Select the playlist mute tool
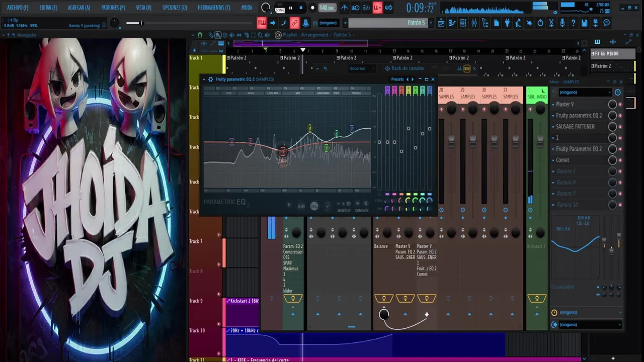 [231, 35]
